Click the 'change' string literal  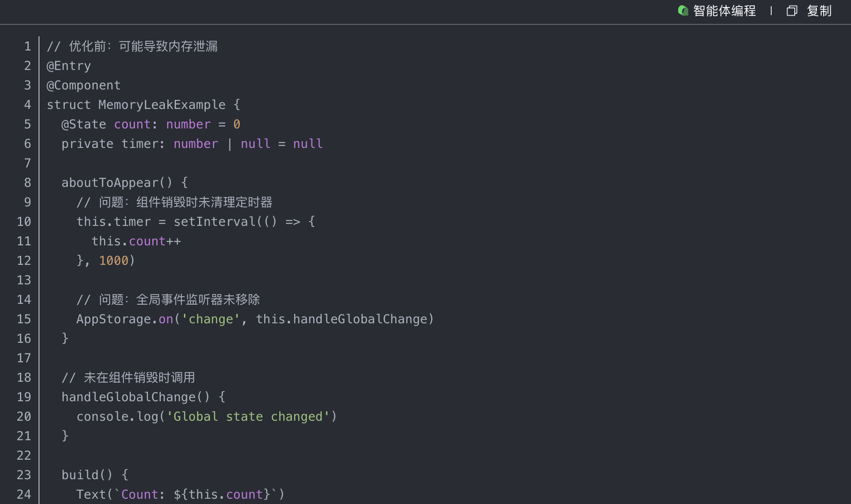pos(211,319)
